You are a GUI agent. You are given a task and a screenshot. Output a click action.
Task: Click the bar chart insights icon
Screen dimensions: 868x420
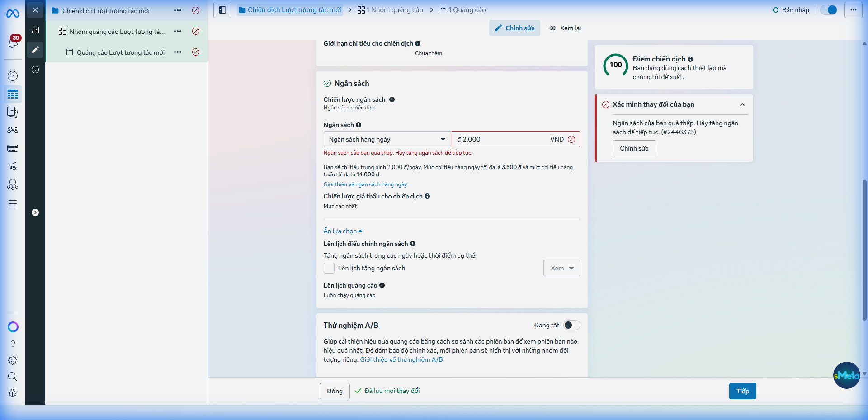point(35,30)
